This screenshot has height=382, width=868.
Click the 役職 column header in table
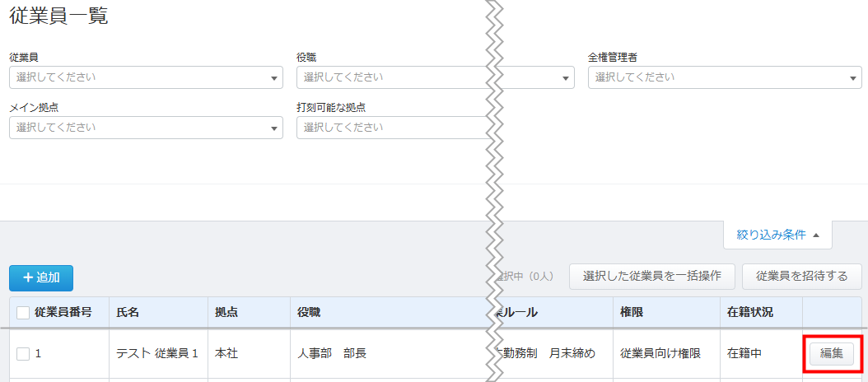[x=310, y=313]
